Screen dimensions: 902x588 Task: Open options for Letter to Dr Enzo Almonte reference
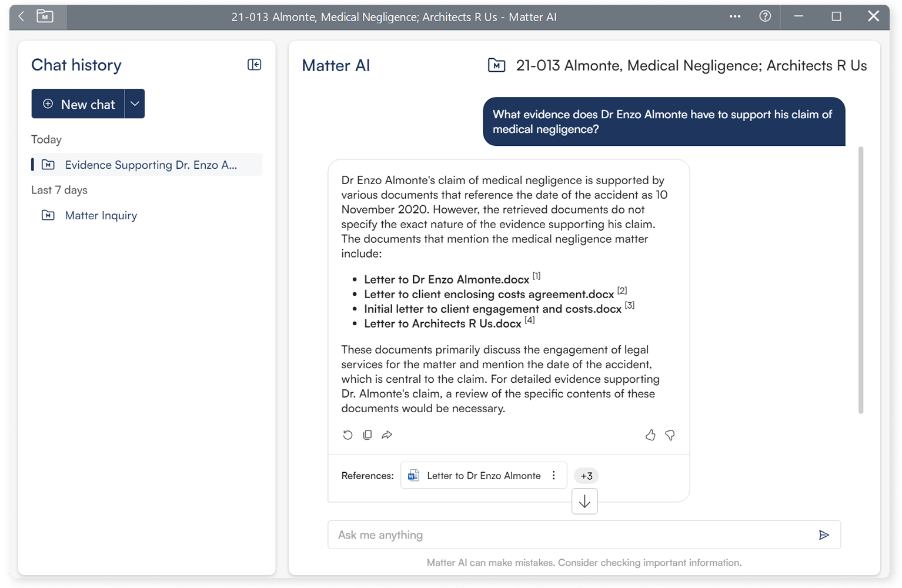pos(553,476)
